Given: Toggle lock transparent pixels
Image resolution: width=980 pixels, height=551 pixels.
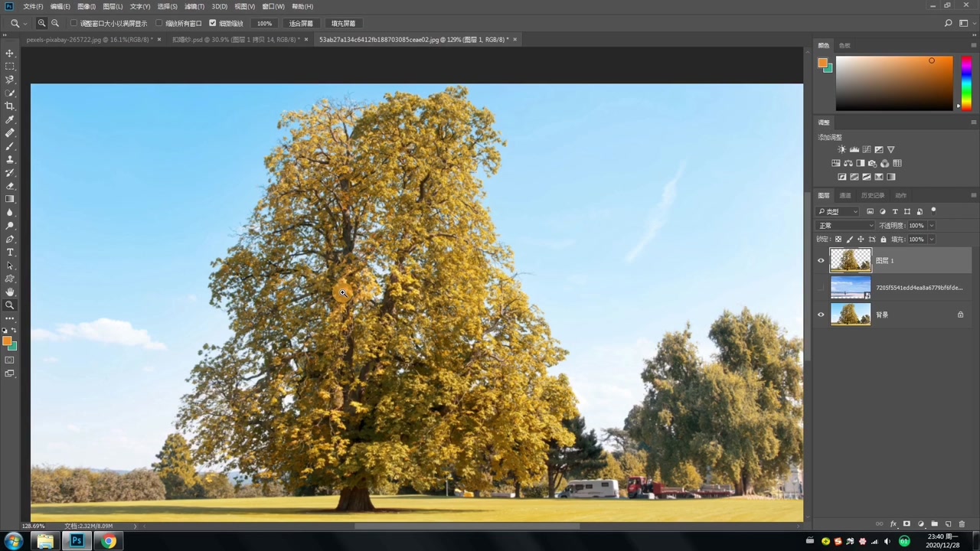Looking at the screenshot, I should point(838,240).
